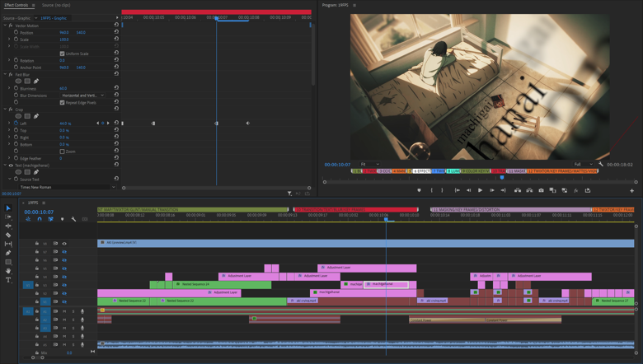
Task: Mute audio track A2
Action: click(x=64, y=320)
